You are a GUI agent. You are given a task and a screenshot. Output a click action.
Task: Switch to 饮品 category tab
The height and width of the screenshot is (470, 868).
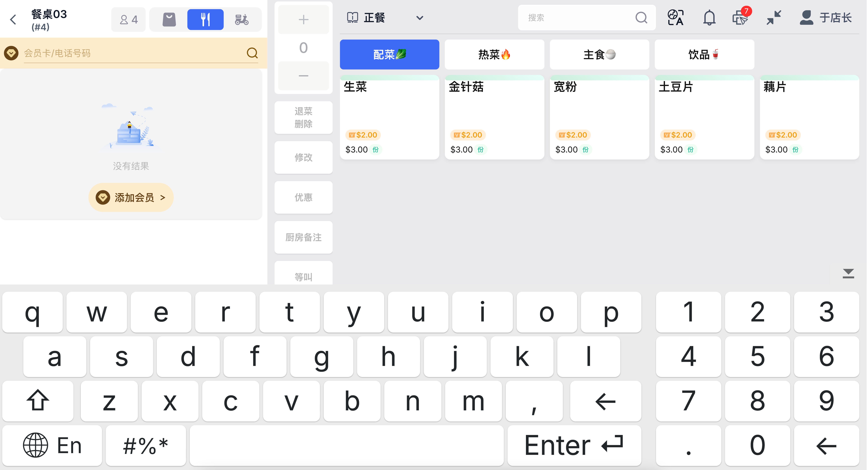pos(704,55)
